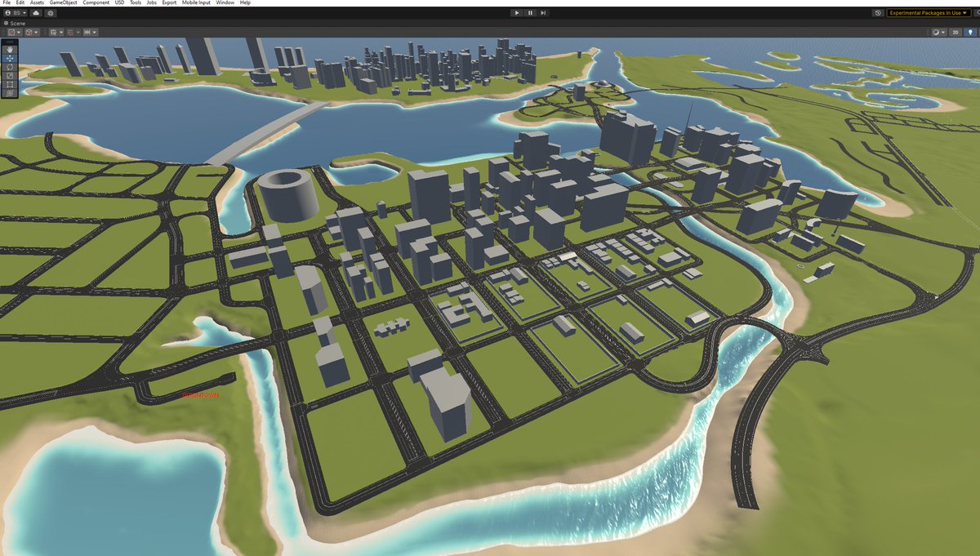This screenshot has height=556, width=980.
Task: Advance one frame with Step button
Action: 543,13
